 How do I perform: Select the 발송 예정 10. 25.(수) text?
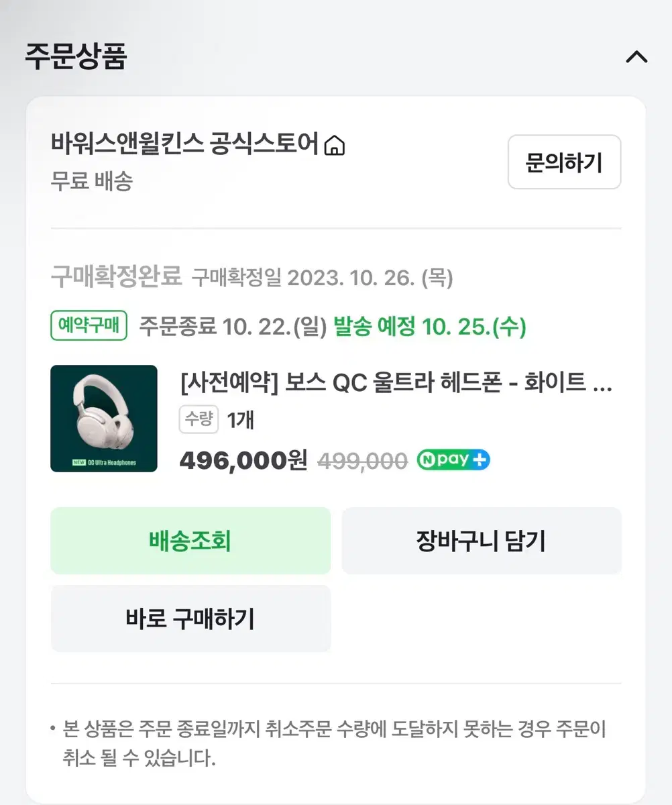(x=430, y=327)
